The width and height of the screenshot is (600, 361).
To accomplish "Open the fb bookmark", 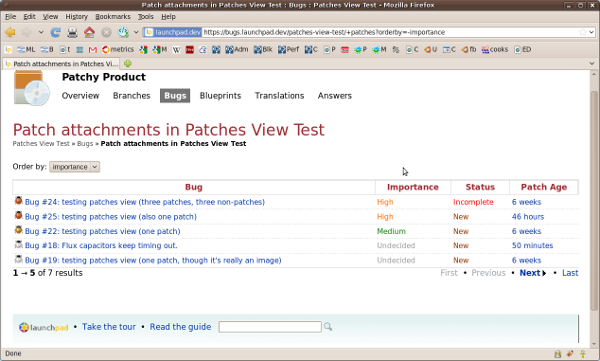I will (x=469, y=49).
